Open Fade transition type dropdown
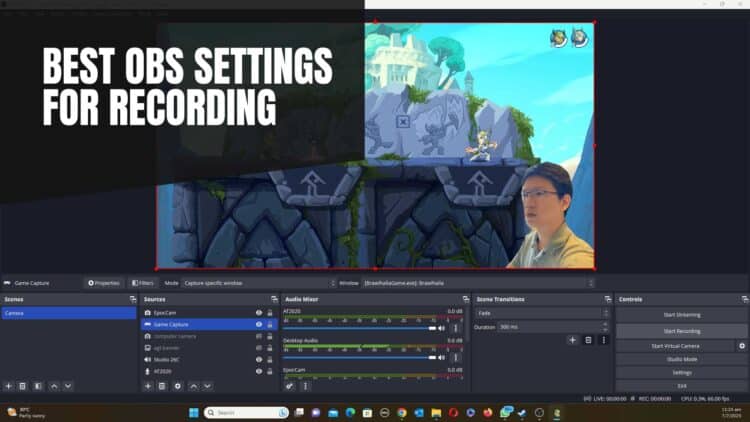This screenshot has height=422, width=750. point(542,313)
